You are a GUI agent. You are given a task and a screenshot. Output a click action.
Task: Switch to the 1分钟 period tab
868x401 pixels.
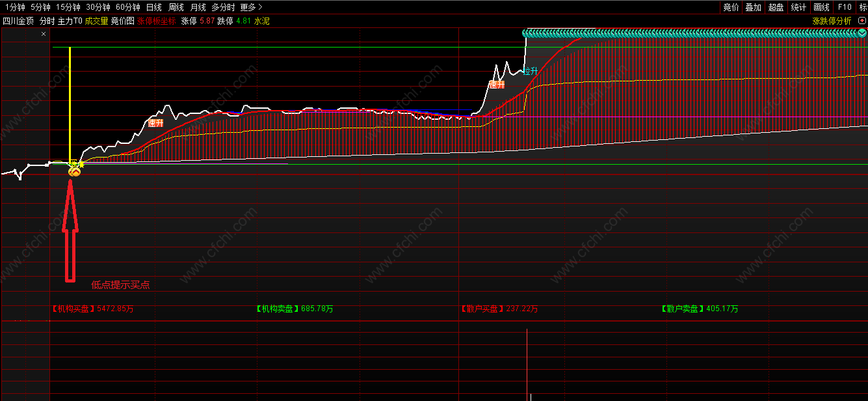point(14,7)
